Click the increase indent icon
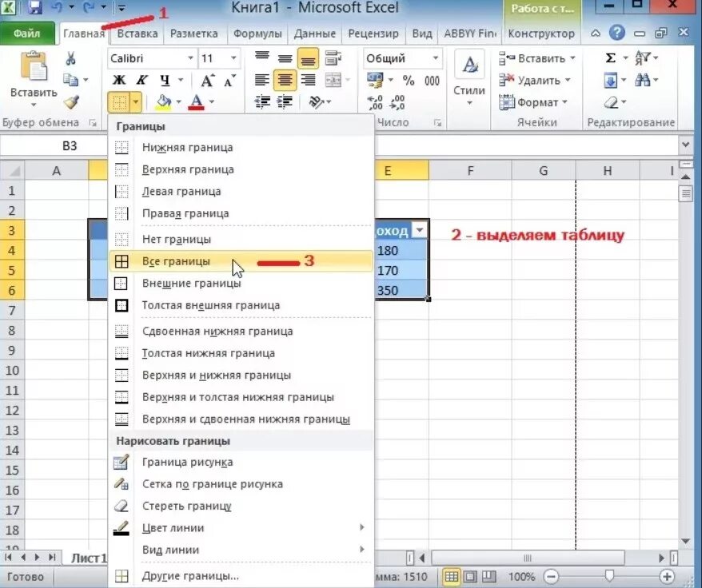The image size is (702, 588). 285,102
